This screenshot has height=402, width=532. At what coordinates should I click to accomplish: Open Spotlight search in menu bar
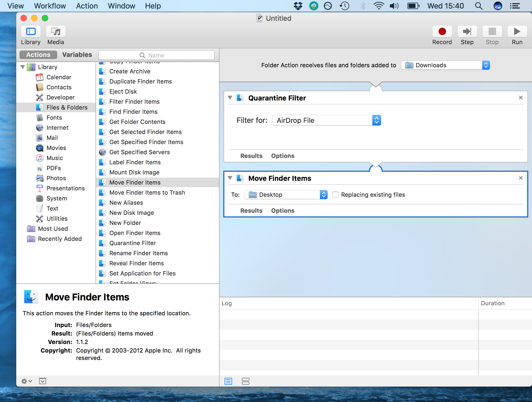click(x=479, y=6)
